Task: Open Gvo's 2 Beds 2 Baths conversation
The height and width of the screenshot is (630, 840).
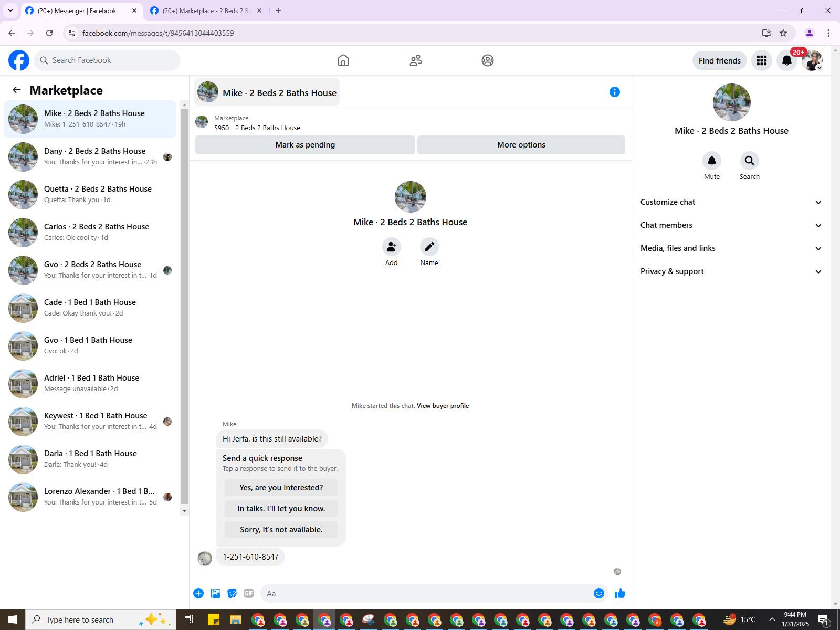Action: click(x=90, y=270)
